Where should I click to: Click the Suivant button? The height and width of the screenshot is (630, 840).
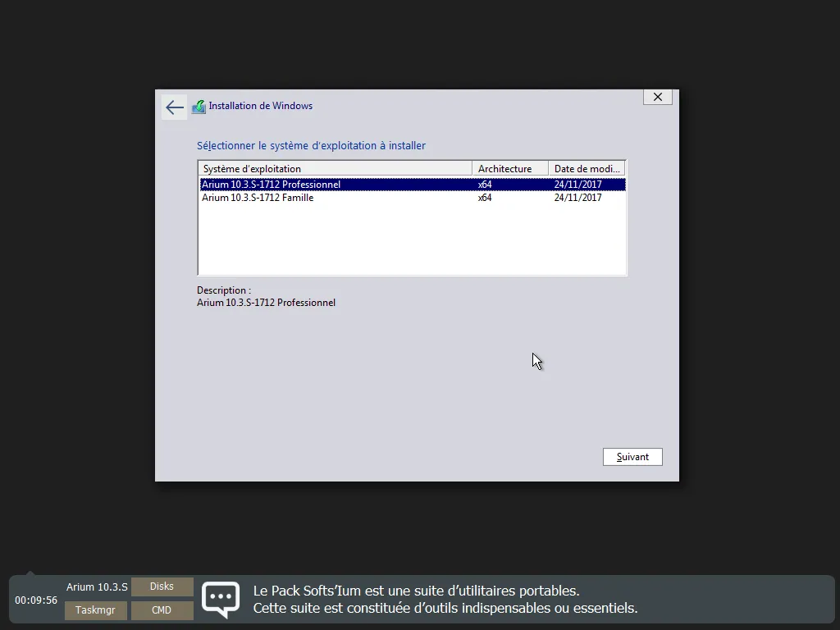point(632,457)
